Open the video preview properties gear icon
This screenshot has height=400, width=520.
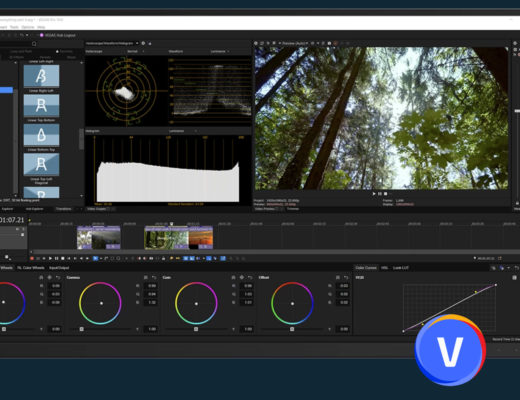click(256, 43)
